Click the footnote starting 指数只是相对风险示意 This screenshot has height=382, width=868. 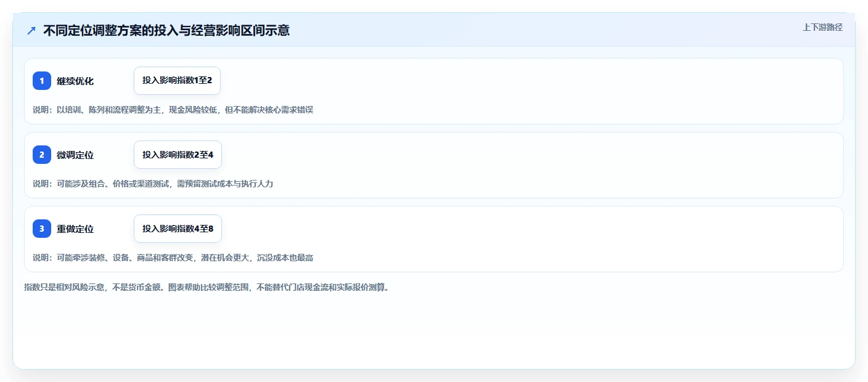[x=207, y=287]
